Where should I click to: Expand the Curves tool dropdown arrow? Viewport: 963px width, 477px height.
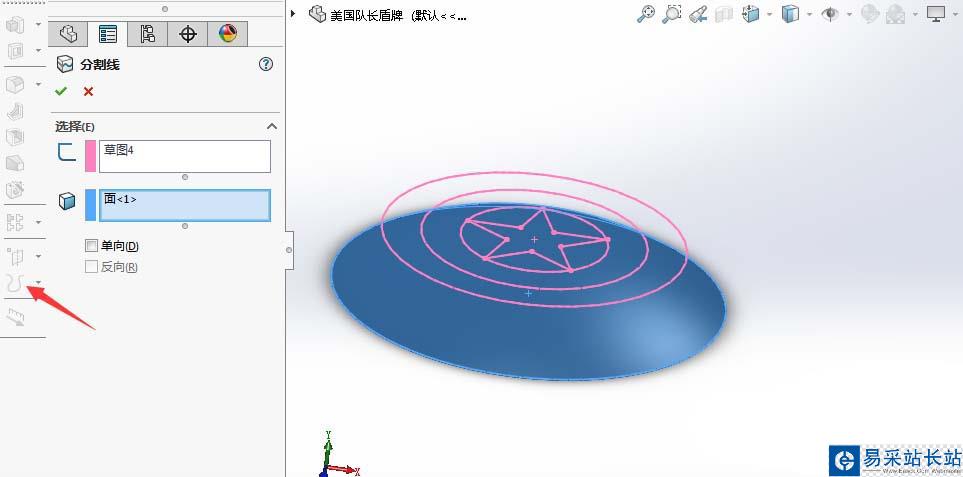tap(39, 283)
